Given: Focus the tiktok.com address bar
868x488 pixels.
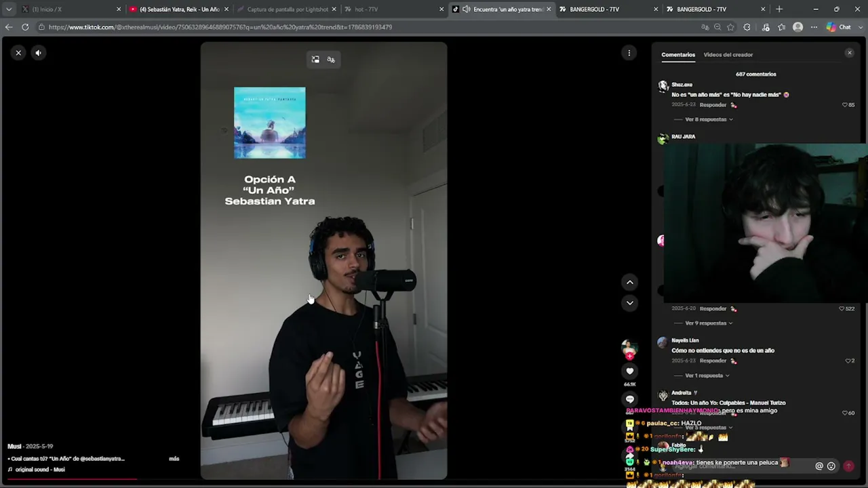Looking at the screenshot, I should click(x=366, y=27).
